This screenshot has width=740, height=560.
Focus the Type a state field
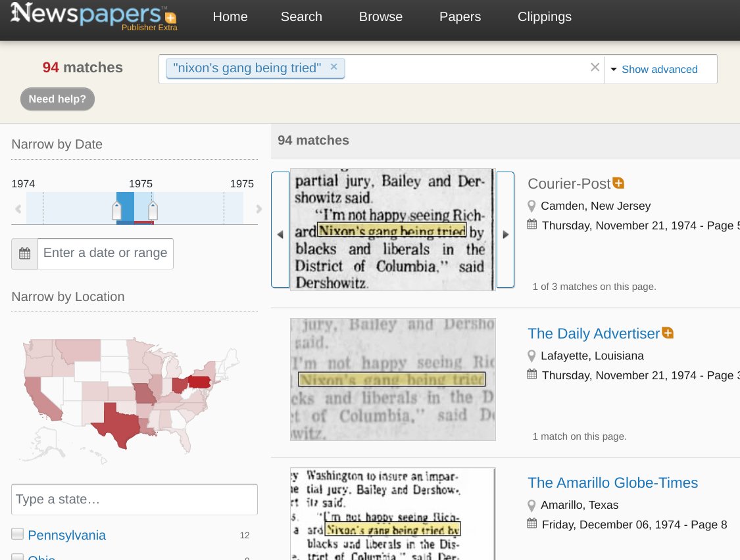[x=134, y=499]
